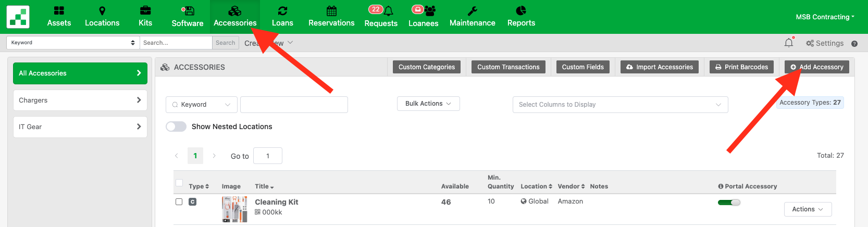Toggle Show Nested Locations switch
The height and width of the screenshot is (227, 868).
pos(176,127)
